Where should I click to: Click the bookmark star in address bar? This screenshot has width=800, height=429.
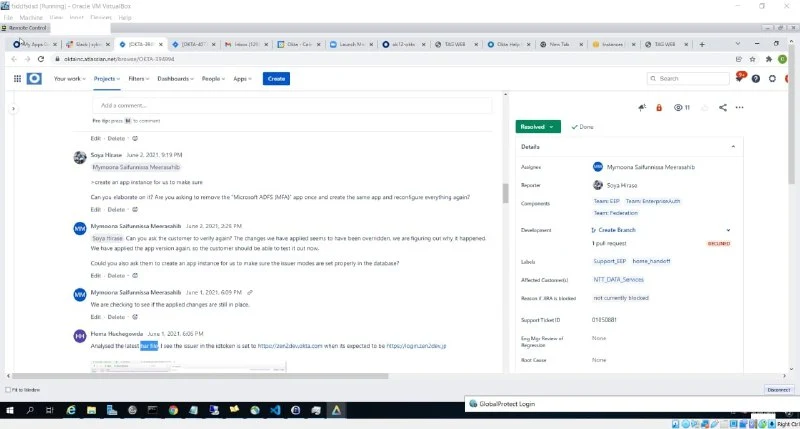pyautogui.click(x=753, y=59)
